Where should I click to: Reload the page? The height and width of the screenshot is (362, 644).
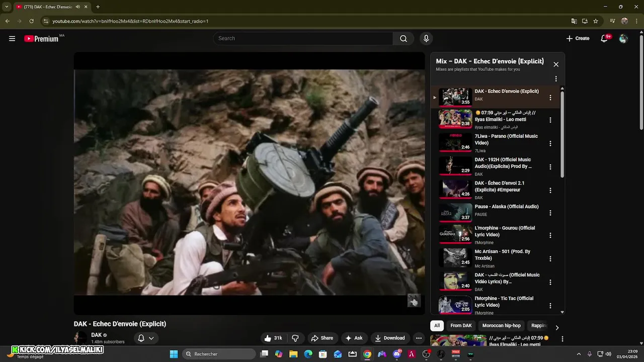click(31, 21)
